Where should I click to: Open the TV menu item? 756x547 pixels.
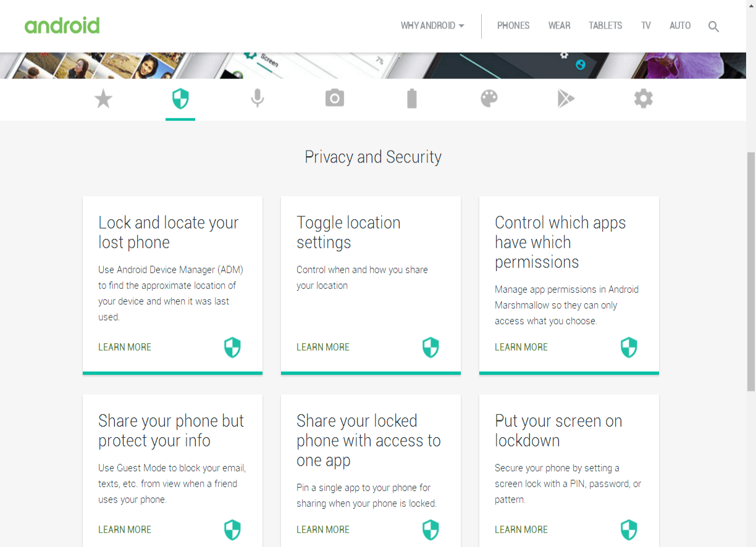(646, 26)
